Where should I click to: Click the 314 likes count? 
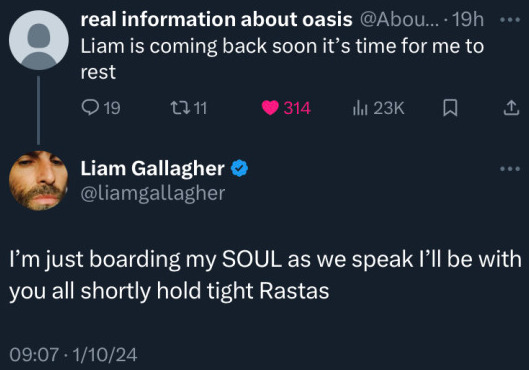[297, 108]
